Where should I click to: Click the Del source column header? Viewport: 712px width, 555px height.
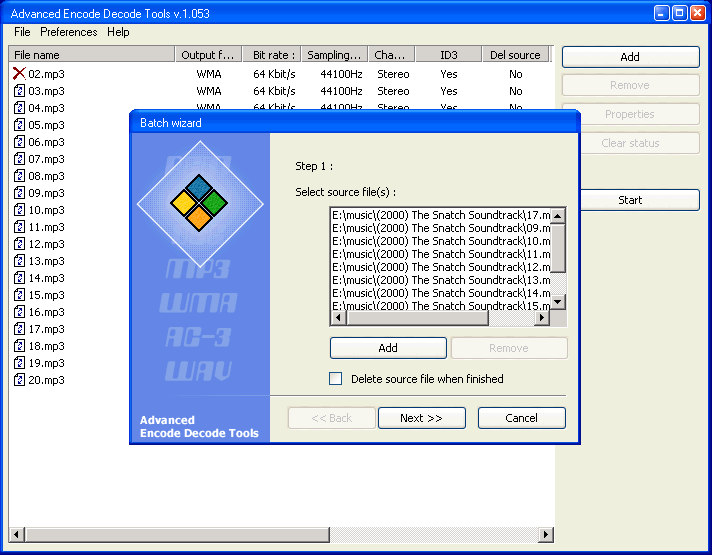(515, 55)
